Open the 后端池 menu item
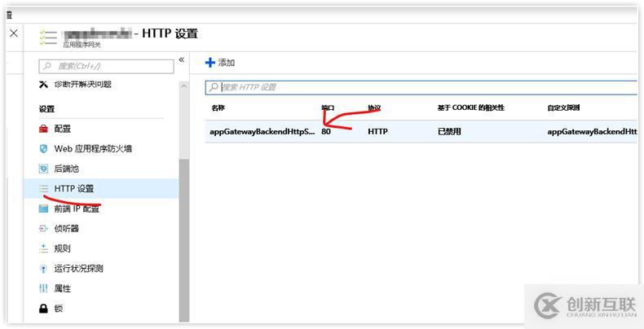Screen dimensions: 644x329 pyautogui.click(x=67, y=169)
